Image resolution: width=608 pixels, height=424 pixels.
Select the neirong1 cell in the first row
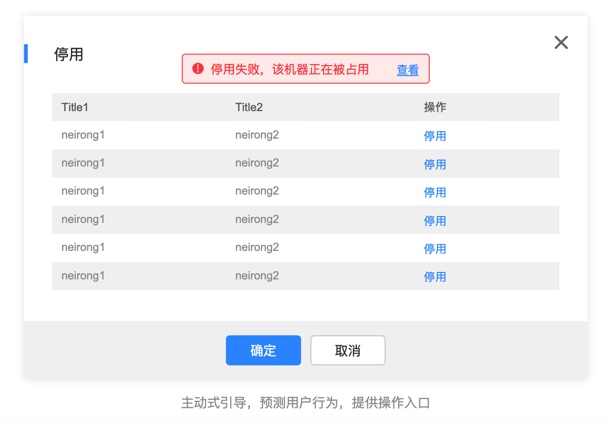(83, 135)
